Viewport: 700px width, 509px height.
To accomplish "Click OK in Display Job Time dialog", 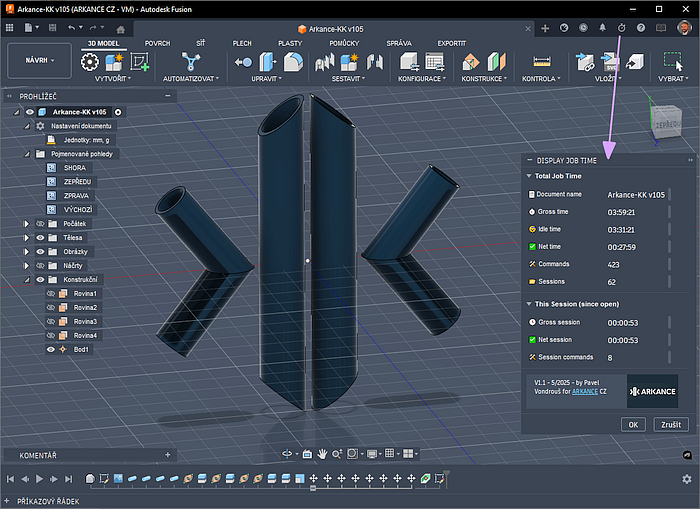I will pos(633,425).
